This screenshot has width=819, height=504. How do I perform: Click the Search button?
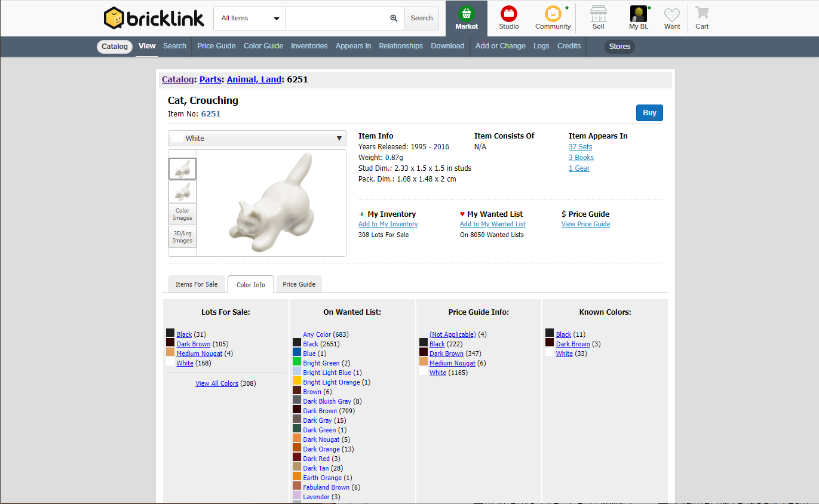pyautogui.click(x=422, y=19)
